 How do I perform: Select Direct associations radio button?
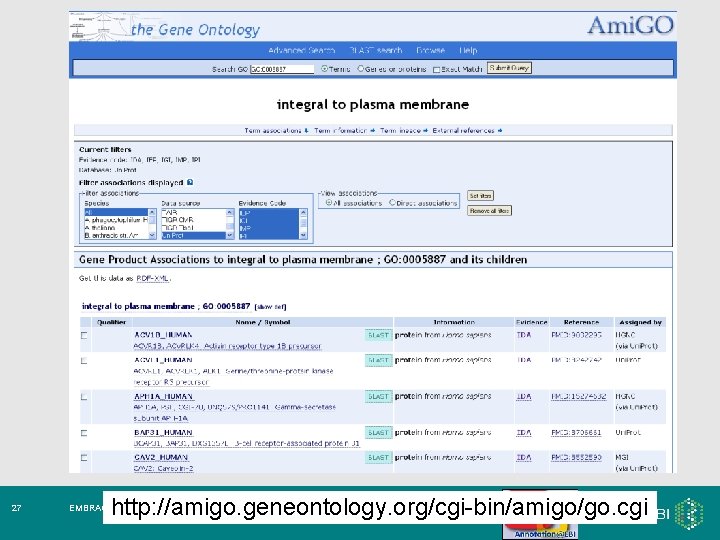392,202
